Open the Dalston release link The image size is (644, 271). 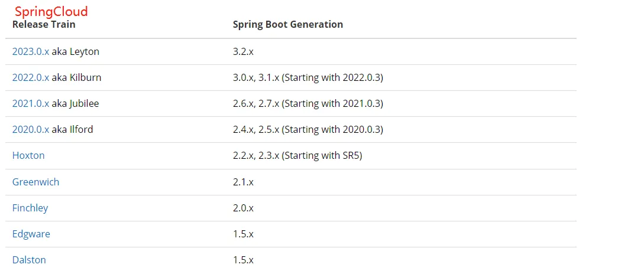(29, 260)
